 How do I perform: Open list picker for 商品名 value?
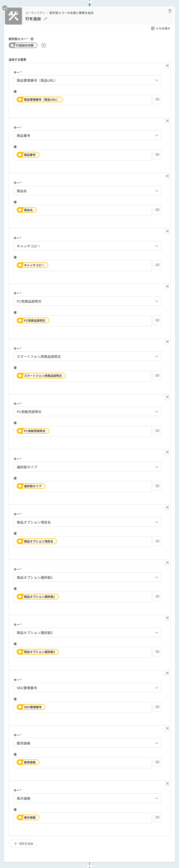157,210
